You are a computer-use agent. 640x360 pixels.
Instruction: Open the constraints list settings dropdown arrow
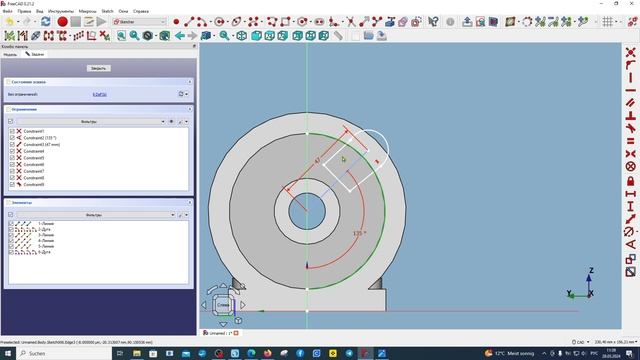pos(187,122)
